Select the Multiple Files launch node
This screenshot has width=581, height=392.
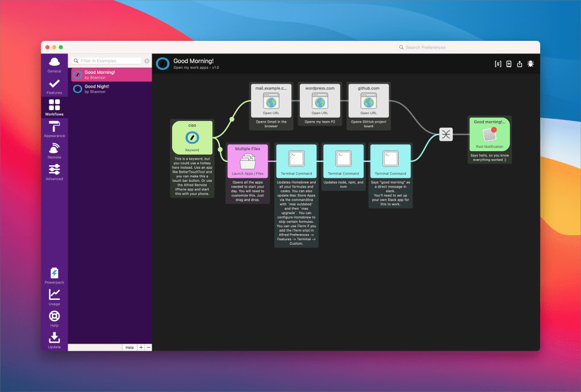point(248,160)
